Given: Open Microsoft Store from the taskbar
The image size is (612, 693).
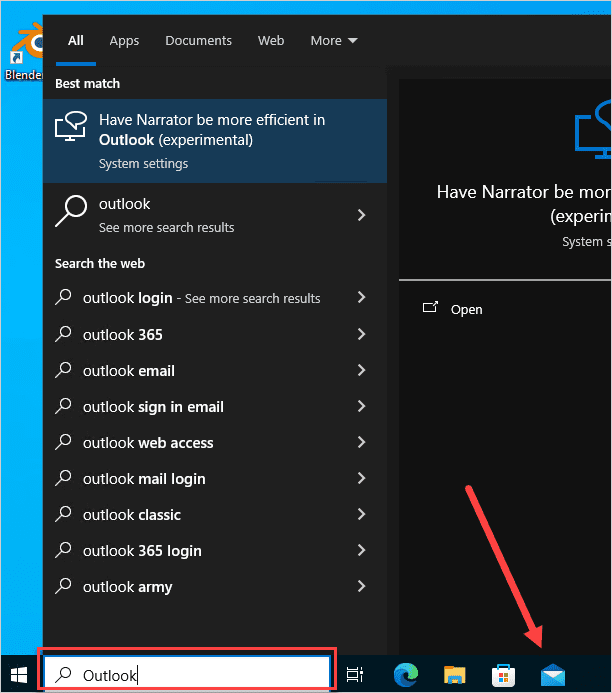Looking at the screenshot, I should coord(503,675).
